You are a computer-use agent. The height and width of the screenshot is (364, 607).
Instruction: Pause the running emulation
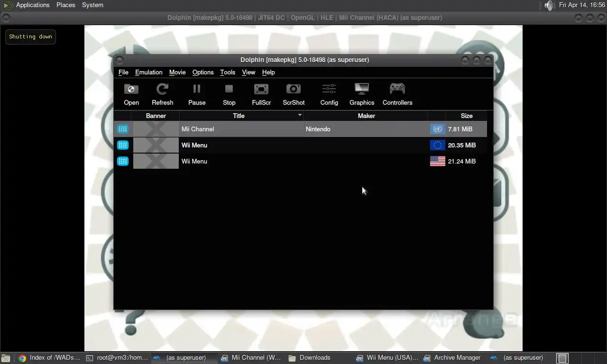(197, 94)
